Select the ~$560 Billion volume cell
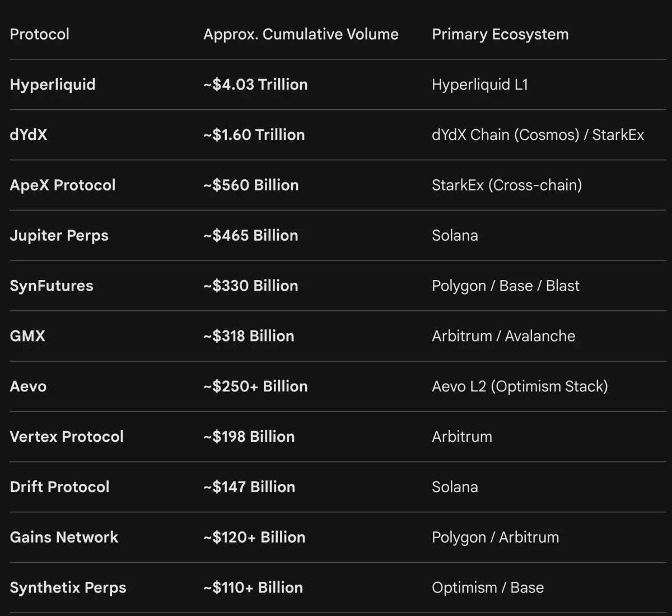Image resolution: width=672 pixels, height=616 pixels. pos(251,185)
